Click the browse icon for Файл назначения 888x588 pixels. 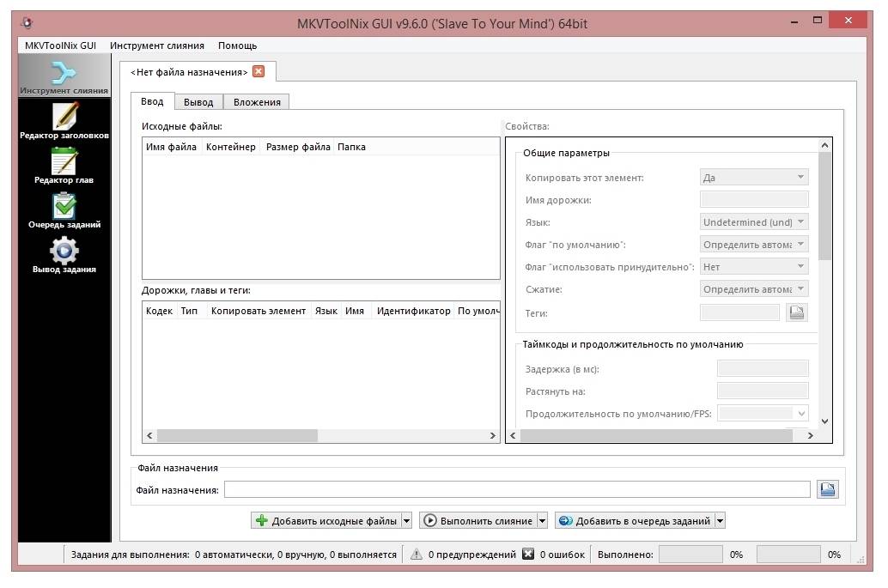coord(827,489)
